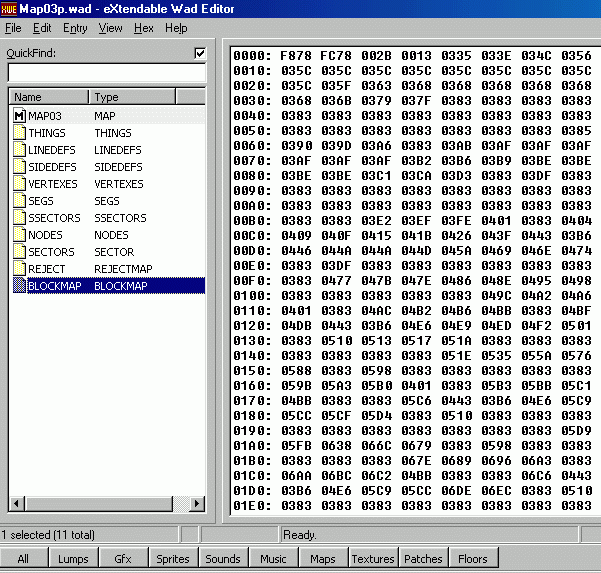Click the MAP03 map marker icon
Screen dimensions: 601x573
(19, 116)
